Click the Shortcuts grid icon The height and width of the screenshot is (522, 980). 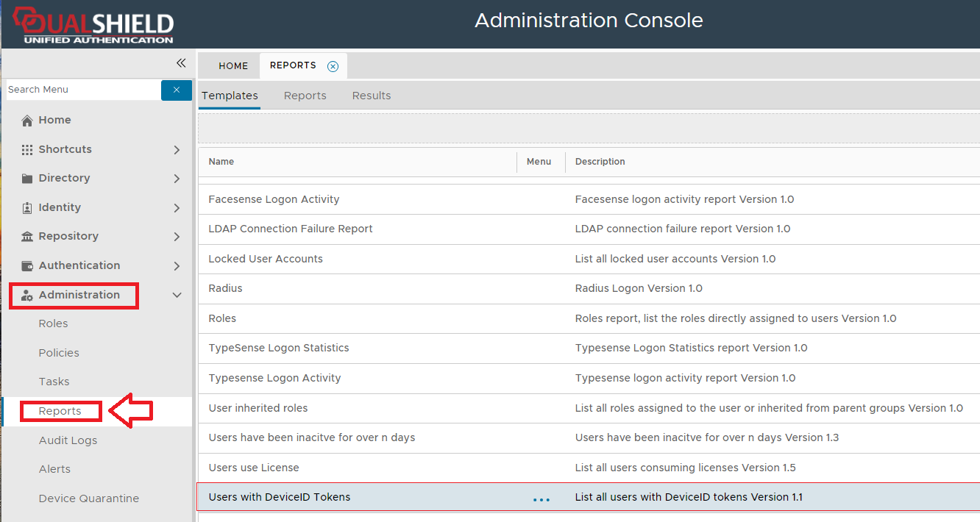pos(27,149)
